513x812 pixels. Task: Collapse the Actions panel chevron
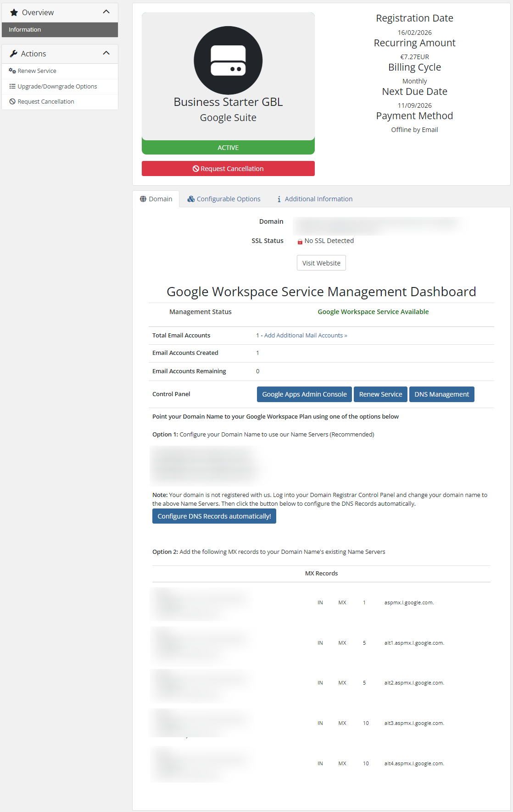(x=106, y=53)
